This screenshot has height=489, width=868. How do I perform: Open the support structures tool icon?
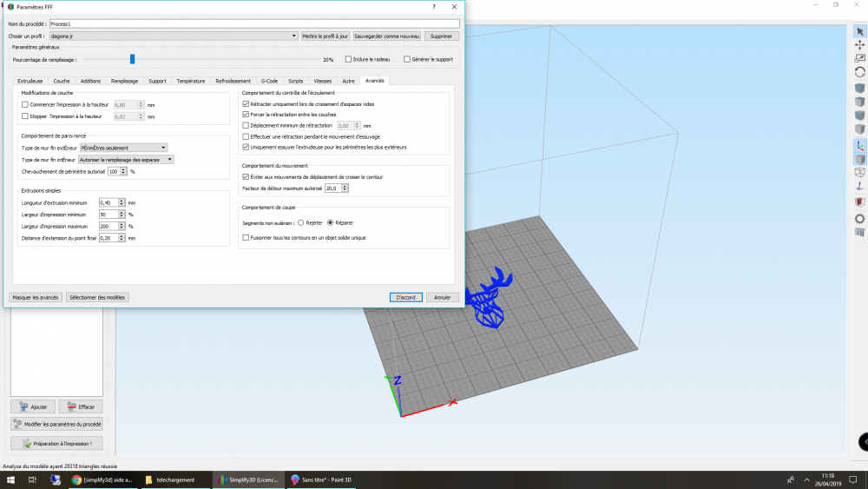coord(859,232)
